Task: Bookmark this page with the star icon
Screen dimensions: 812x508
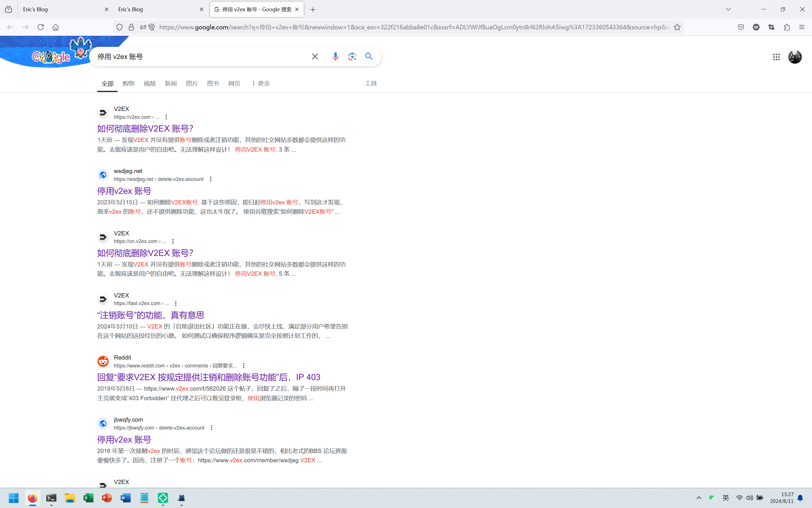Action: (x=677, y=27)
